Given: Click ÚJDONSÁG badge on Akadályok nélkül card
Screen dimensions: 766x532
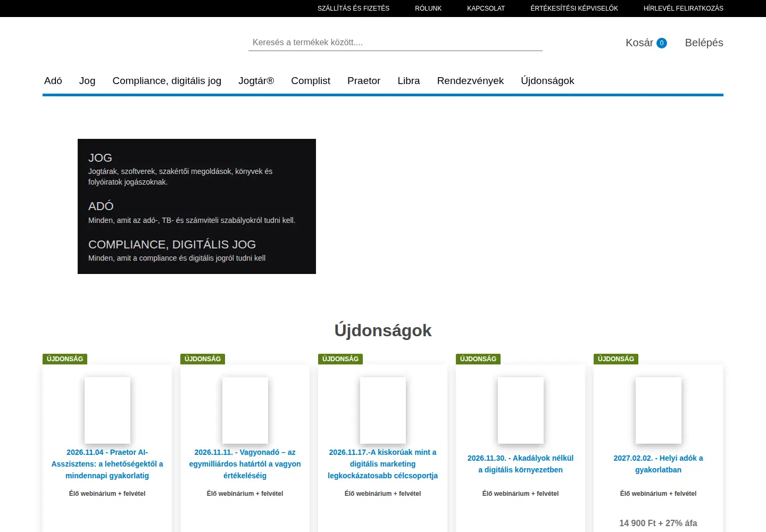Looking at the screenshot, I should (x=478, y=359).
